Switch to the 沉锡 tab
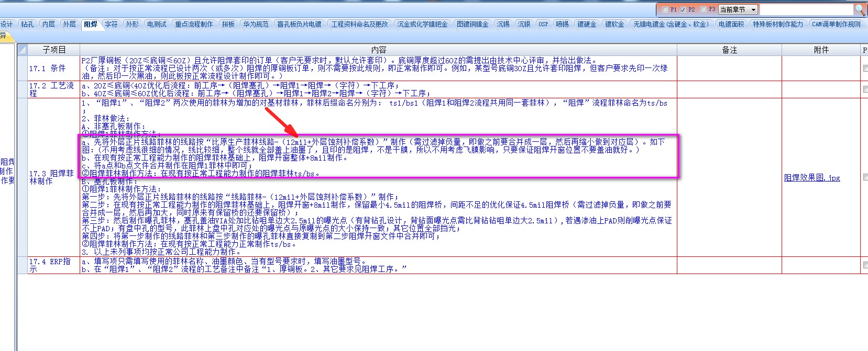 (503, 24)
